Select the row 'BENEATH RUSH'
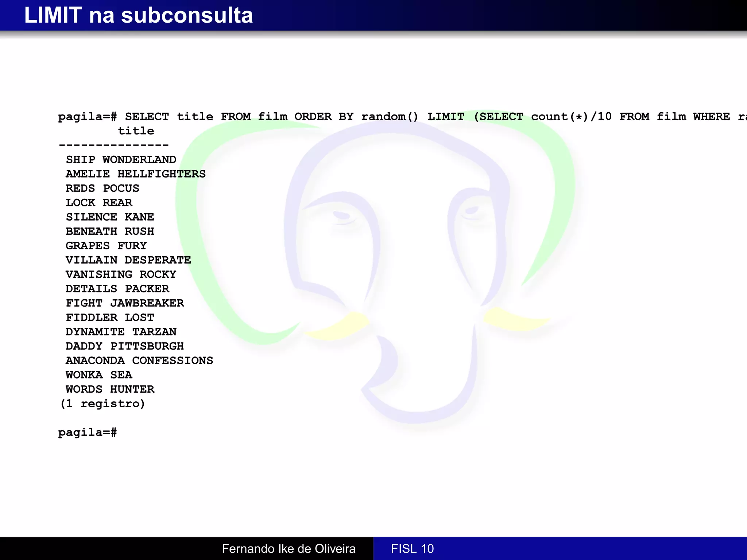This screenshot has height=560, width=747. [x=110, y=232]
